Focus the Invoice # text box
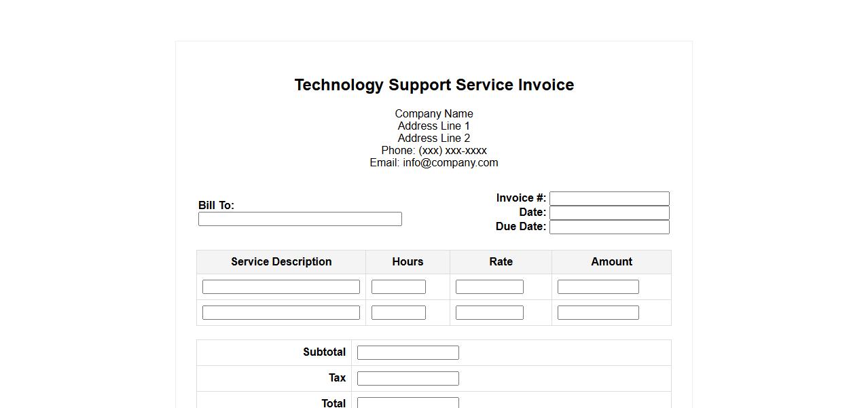 [609, 198]
